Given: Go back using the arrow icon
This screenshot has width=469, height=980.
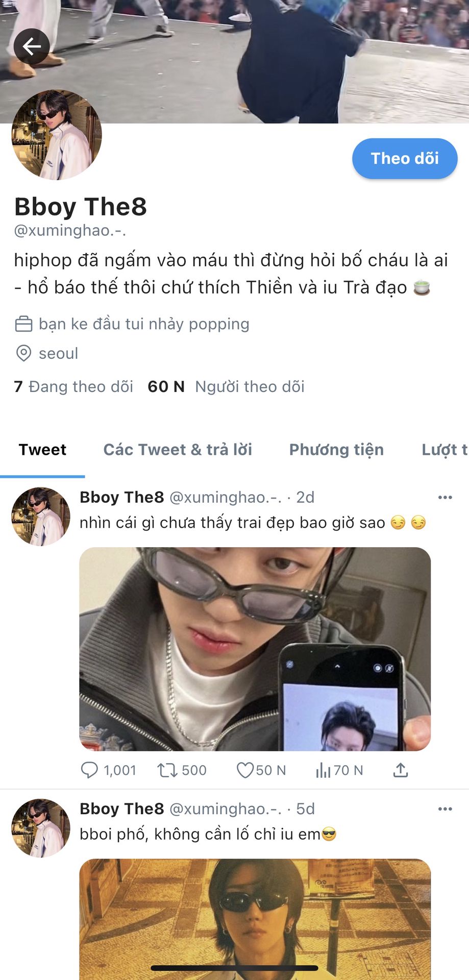Looking at the screenshot, I should [32, 46].
